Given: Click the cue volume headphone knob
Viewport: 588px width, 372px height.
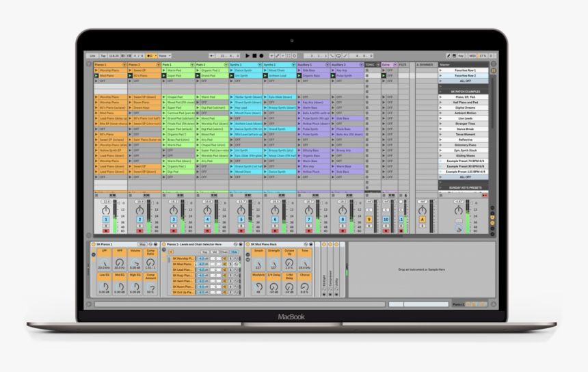Looking at the screenshot, I should tap(458, 228).
